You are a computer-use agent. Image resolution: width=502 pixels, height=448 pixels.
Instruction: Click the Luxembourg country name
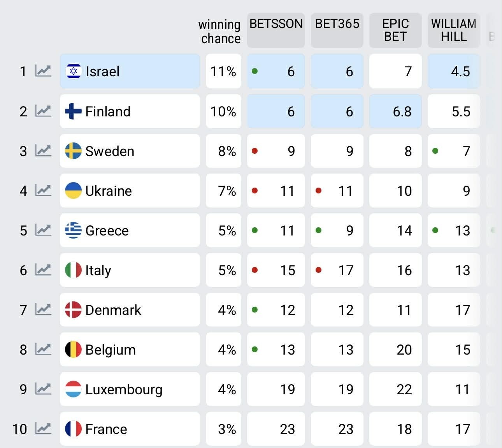click(124, 389)
